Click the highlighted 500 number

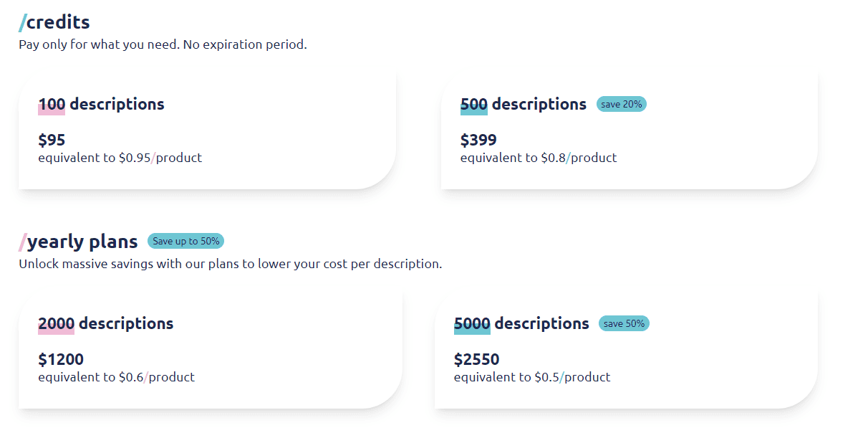click(x=473, y=104)
